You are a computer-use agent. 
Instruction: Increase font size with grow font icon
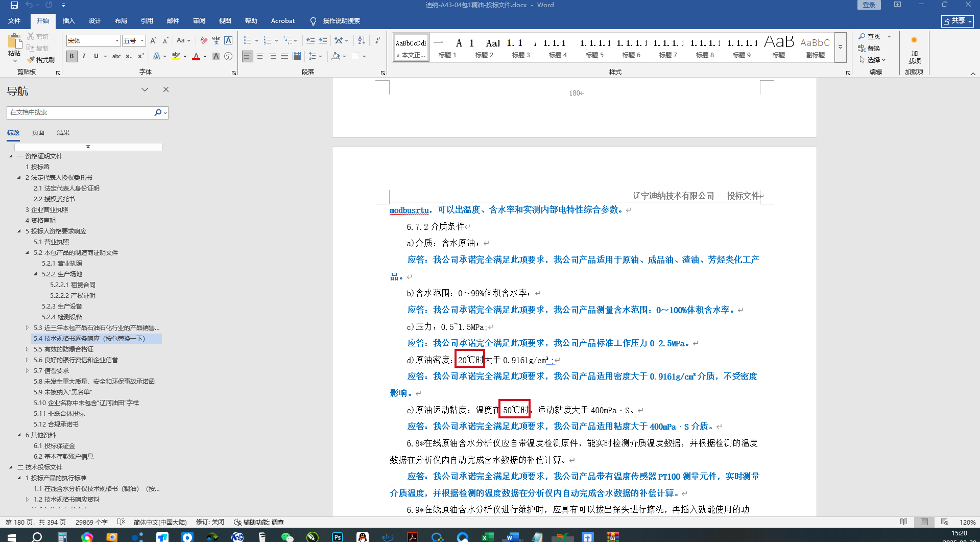tap(153, 40)
